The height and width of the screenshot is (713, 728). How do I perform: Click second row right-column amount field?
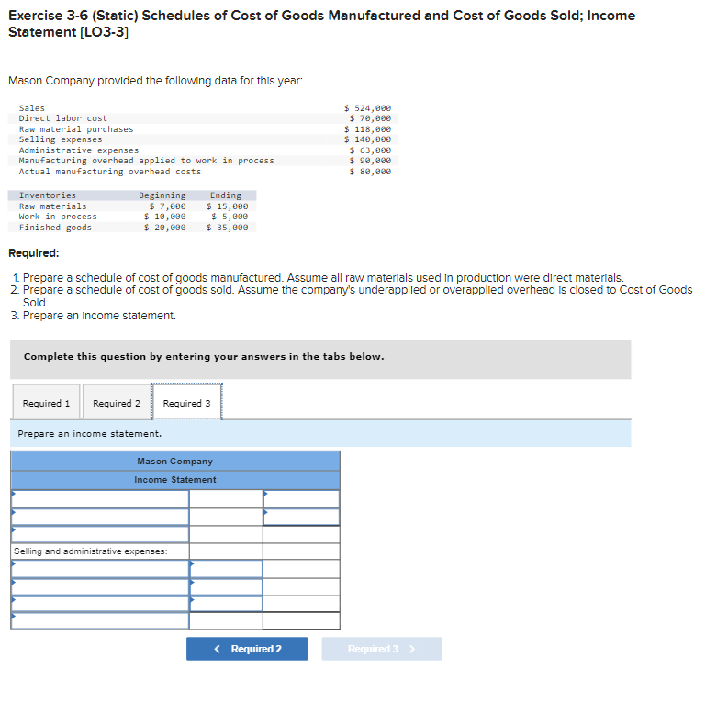tap(301, 517)
